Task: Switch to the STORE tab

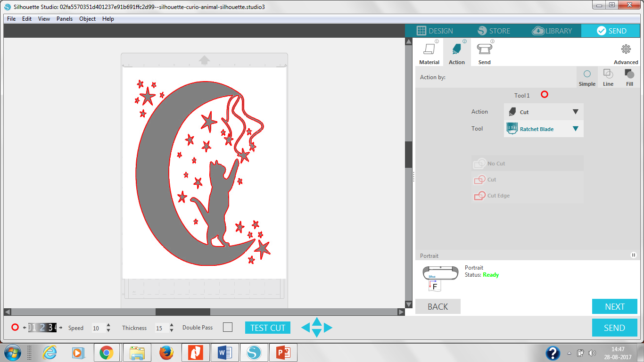Action: pos(494,31)
